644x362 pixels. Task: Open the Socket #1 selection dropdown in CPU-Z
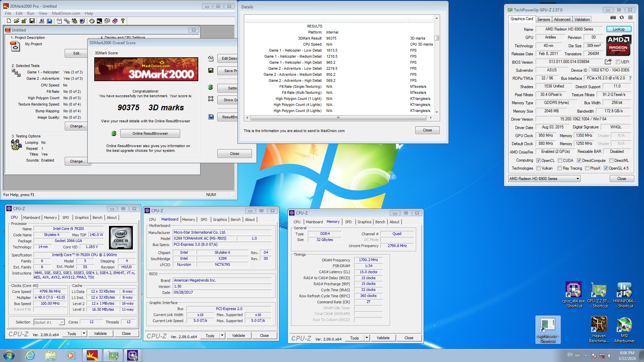[x=49, y=322]
